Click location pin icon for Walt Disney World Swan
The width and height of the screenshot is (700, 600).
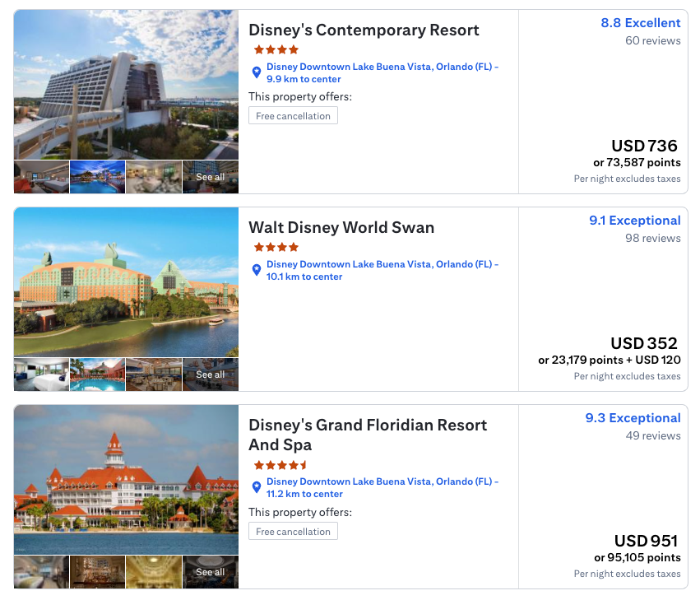(x=256, y=270)
